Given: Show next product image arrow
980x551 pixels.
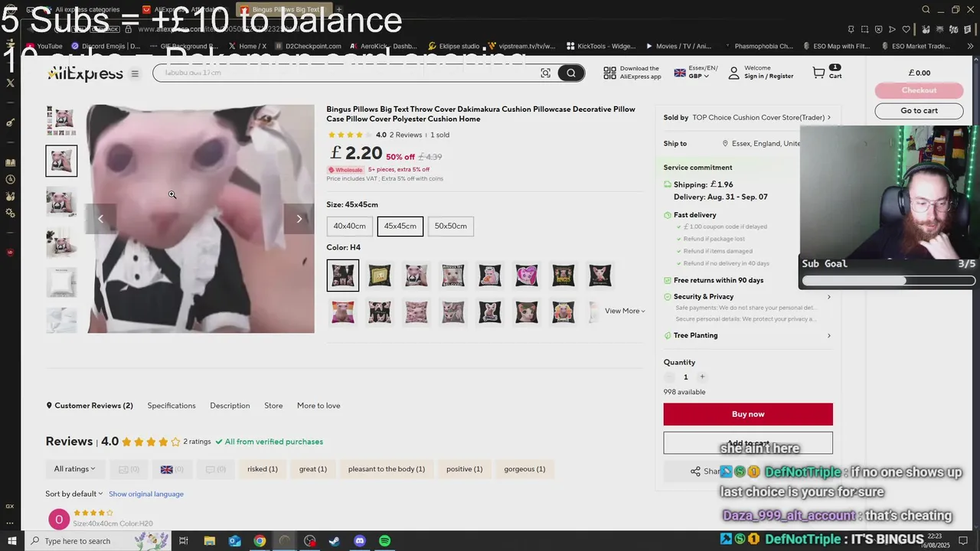Looking at the screenshot, I should click(x=299, y=219).
